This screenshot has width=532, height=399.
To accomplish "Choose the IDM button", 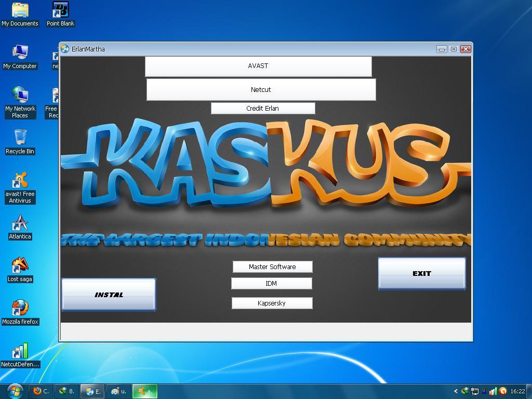I will [271, 283].
